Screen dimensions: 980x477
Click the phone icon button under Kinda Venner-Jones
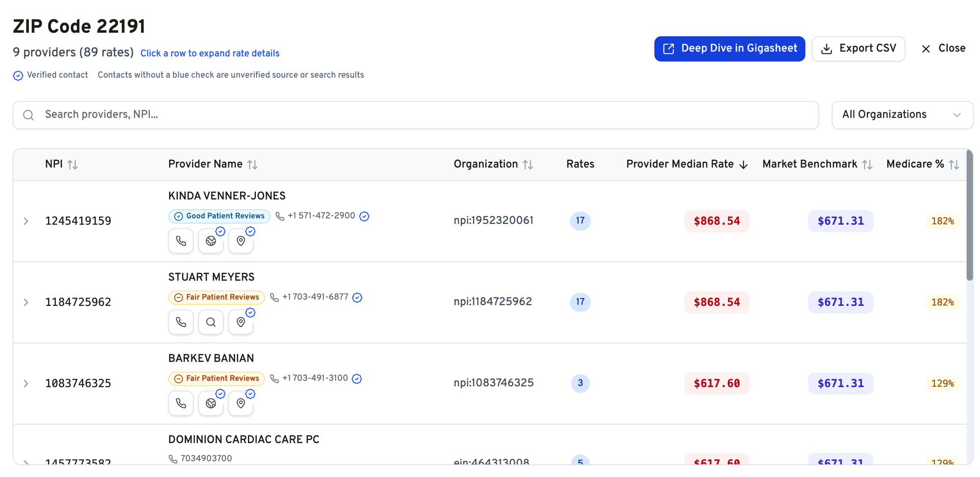coord(181,241)
